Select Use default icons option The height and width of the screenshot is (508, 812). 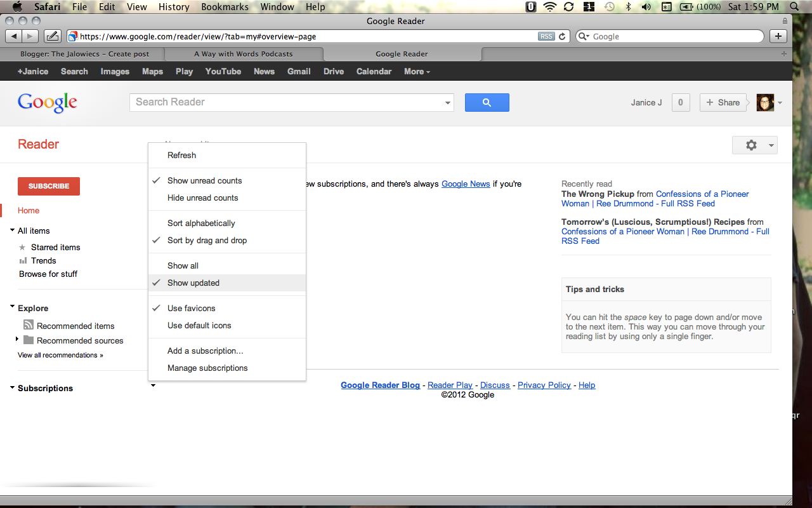click(x=227, y=325)
